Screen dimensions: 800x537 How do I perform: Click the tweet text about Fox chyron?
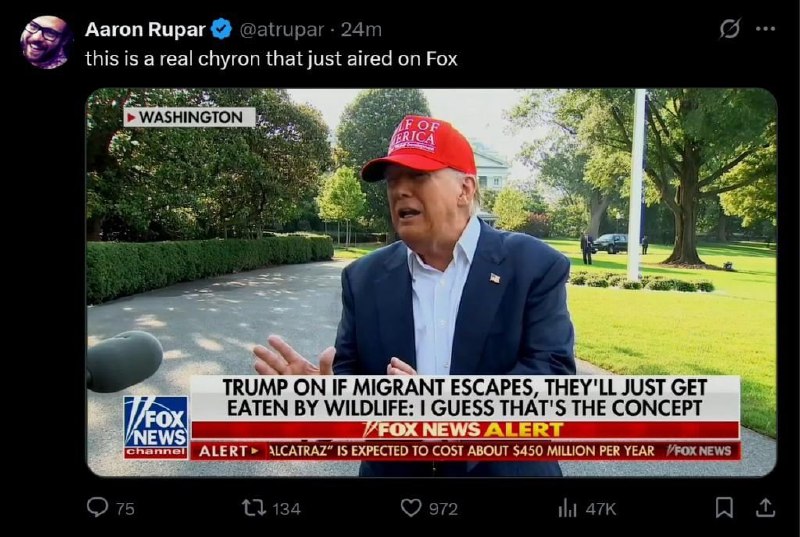[271, 59]
